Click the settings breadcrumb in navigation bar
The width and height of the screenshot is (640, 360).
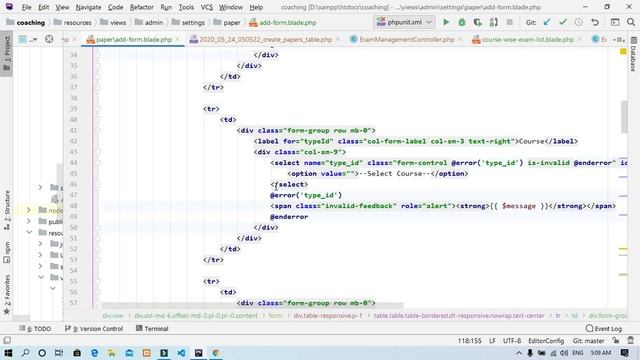pyautogui.click(x=188, y=22)
